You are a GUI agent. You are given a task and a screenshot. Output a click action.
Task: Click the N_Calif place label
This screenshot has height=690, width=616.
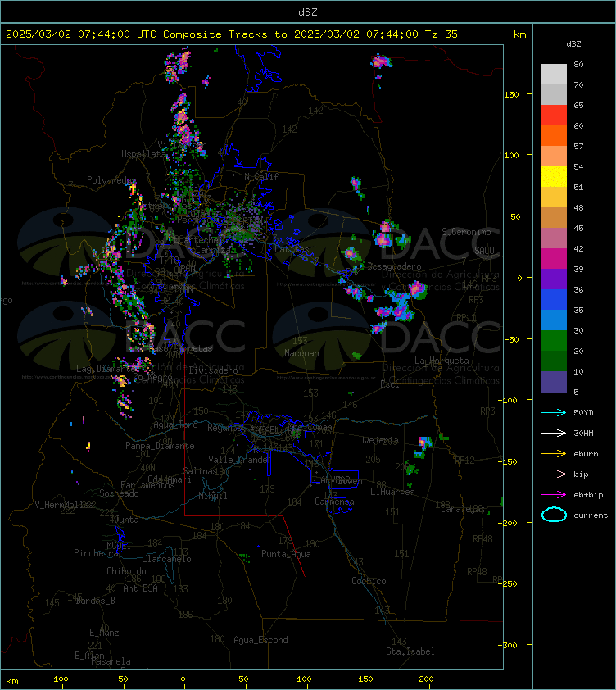click(x=261, y=177)
